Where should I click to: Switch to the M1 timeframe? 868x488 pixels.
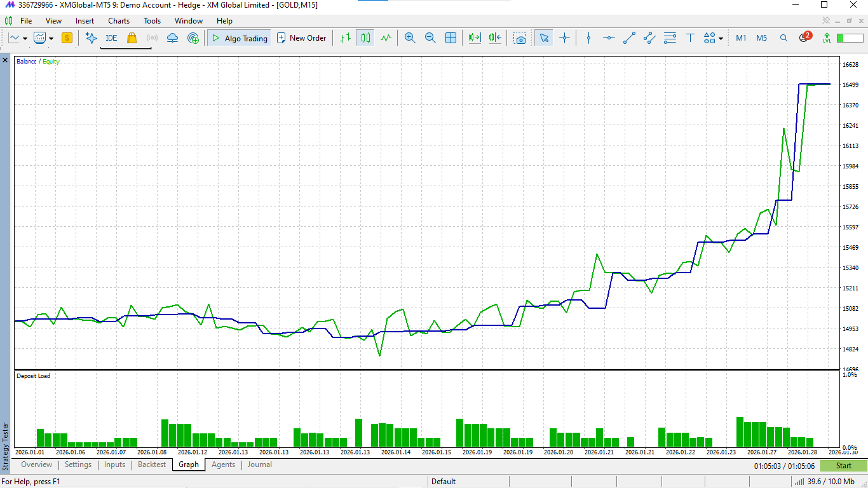(741, 38)
